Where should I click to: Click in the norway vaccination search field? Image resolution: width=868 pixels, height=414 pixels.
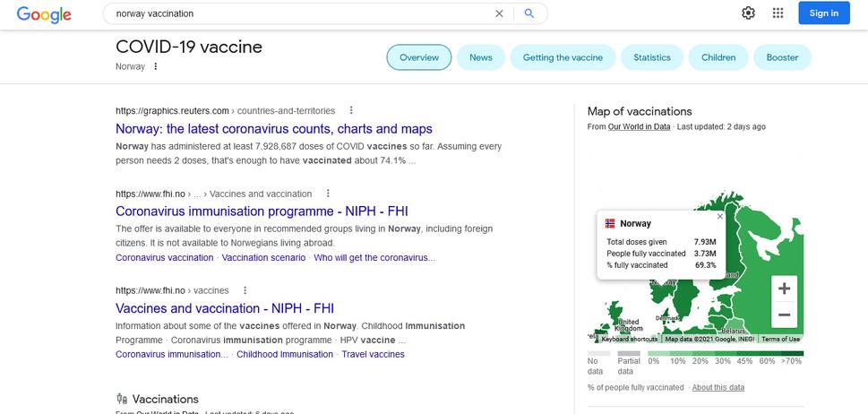point(299,13)
